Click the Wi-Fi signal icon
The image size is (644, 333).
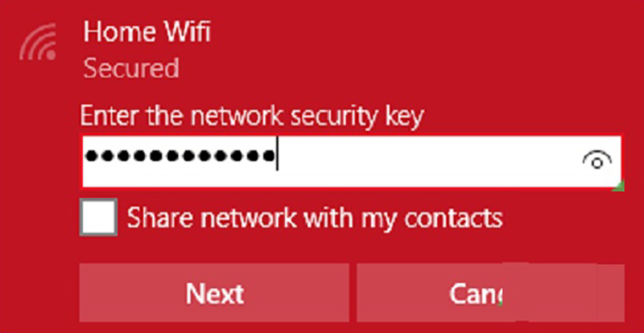pyautogui.click(x=37, y=42)
